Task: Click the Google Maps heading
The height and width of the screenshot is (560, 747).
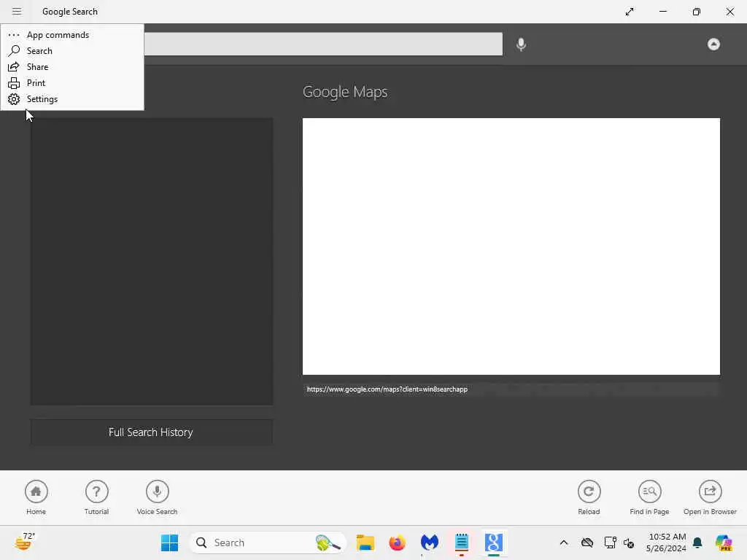Action: coord(345,92)
